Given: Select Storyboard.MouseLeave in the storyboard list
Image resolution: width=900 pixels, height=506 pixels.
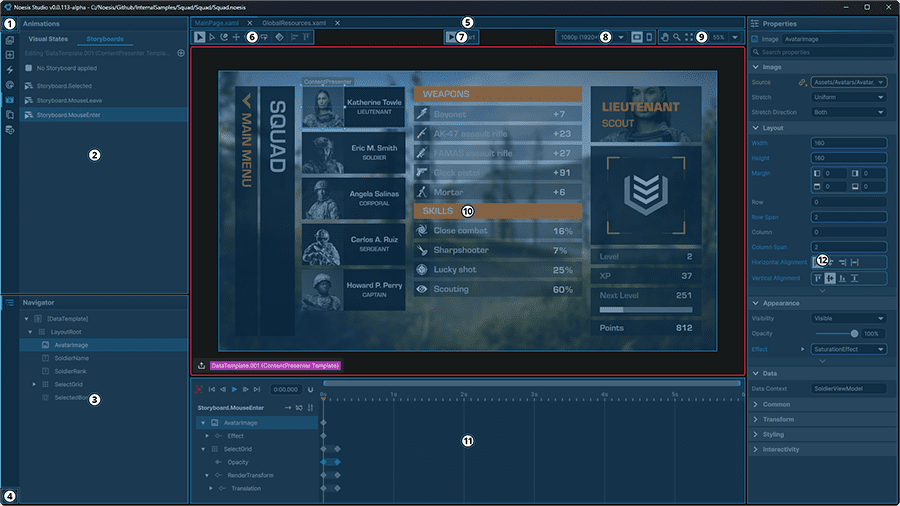Looking at the screenshot, I should click(x=103, y=100).
